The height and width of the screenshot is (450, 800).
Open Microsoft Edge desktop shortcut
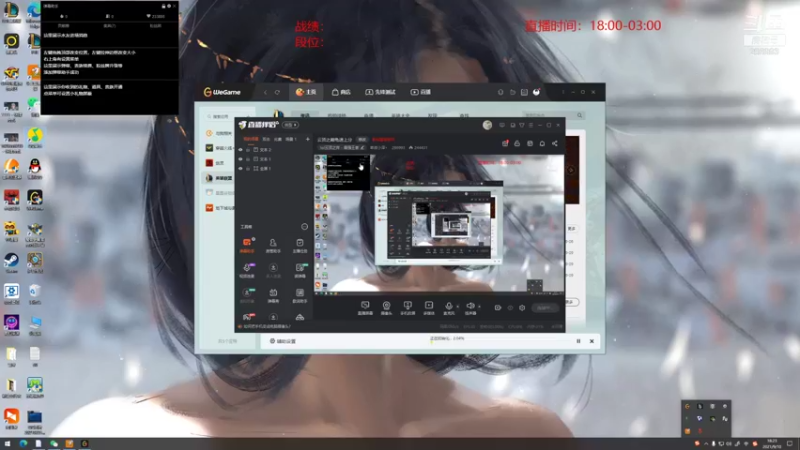34,12
